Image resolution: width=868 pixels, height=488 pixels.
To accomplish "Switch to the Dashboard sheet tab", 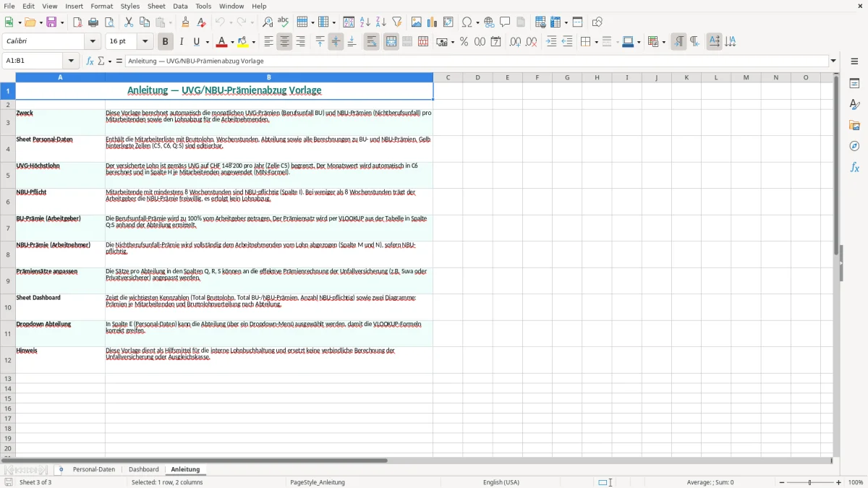I will tap(143, 470).
